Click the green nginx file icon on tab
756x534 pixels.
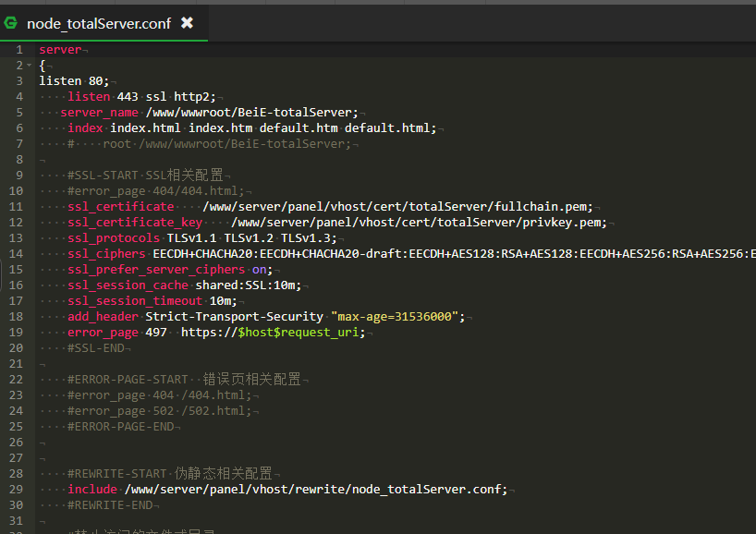10,23
